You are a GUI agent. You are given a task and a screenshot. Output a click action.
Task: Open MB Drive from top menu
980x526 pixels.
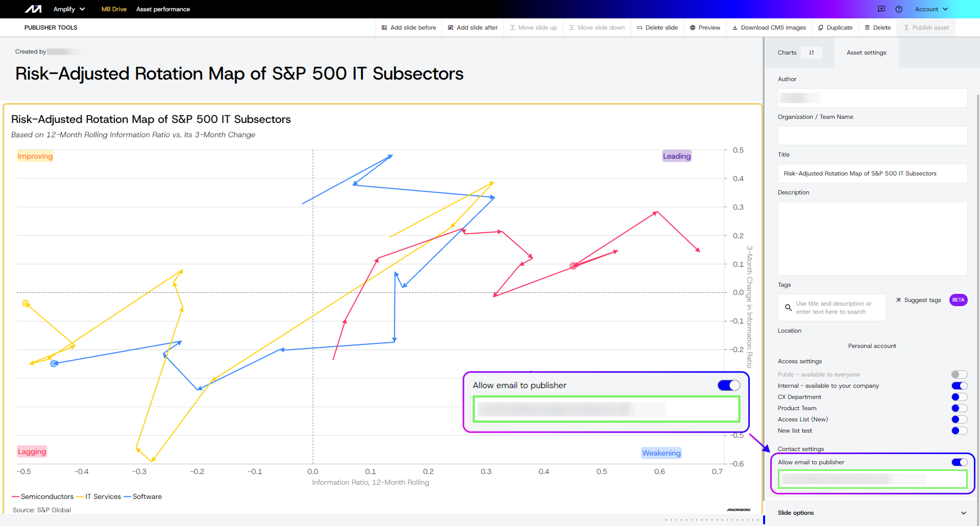pos(114,9)
